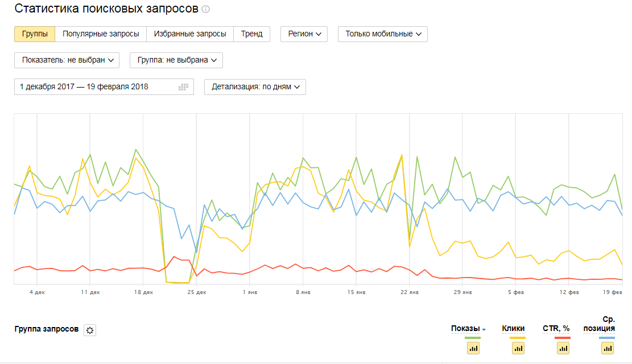Image resolution: width=632 pixels, height=364 pixels.
Task: Expand the Регион dropdown
Action: [x=304, y=34]
